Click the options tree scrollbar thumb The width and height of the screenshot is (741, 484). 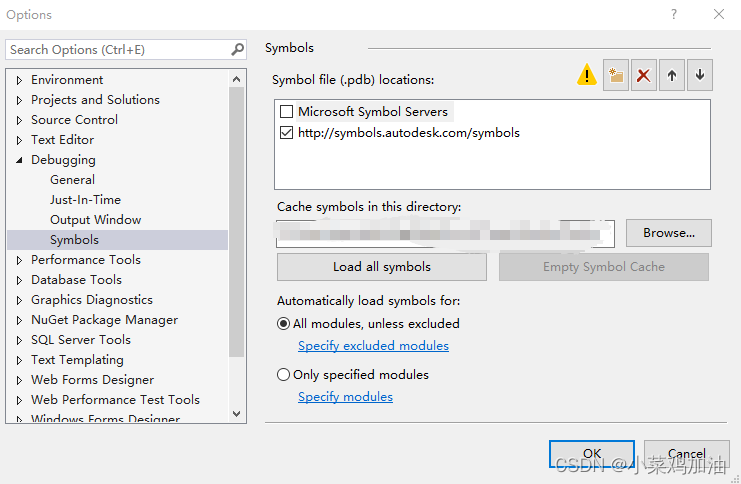tap(237, 222)
